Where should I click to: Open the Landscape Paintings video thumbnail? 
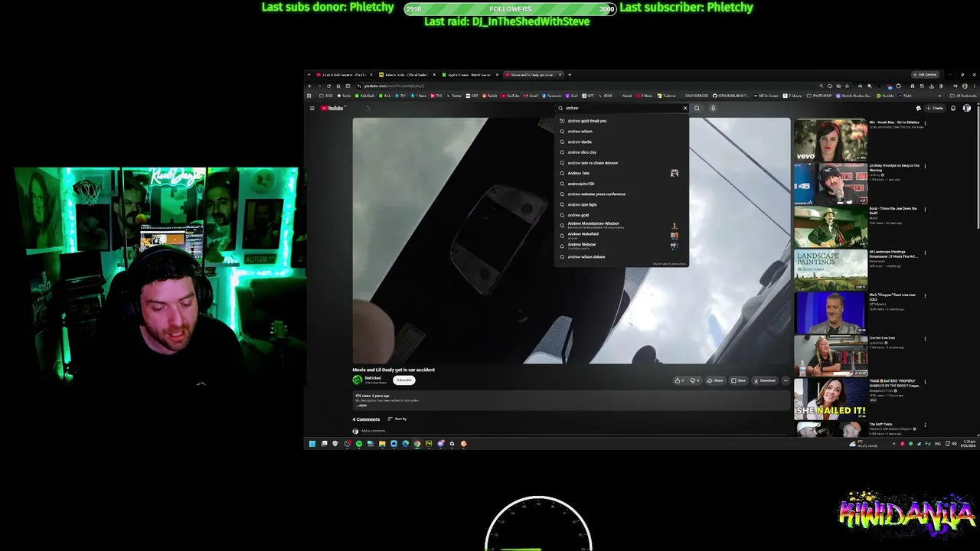(830, 269)
